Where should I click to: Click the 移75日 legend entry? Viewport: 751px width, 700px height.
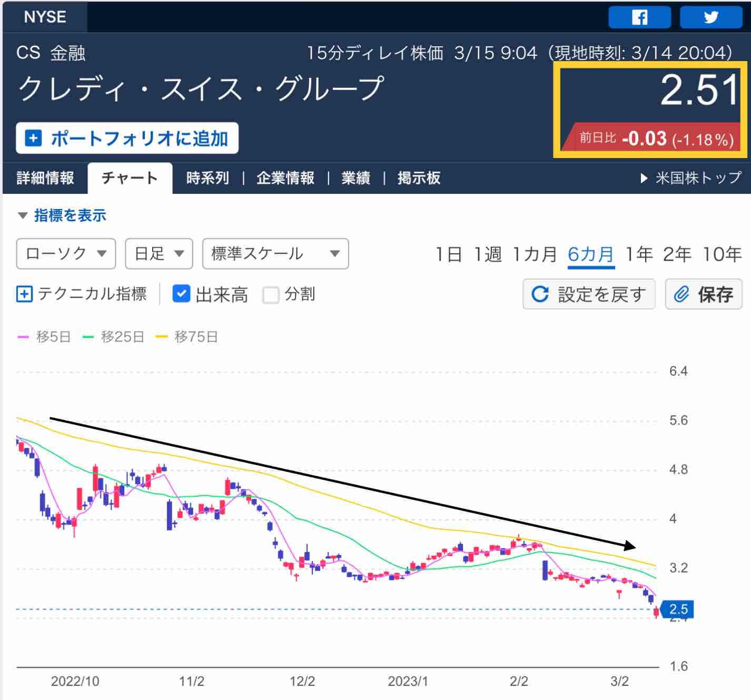(x=187, y=337)
